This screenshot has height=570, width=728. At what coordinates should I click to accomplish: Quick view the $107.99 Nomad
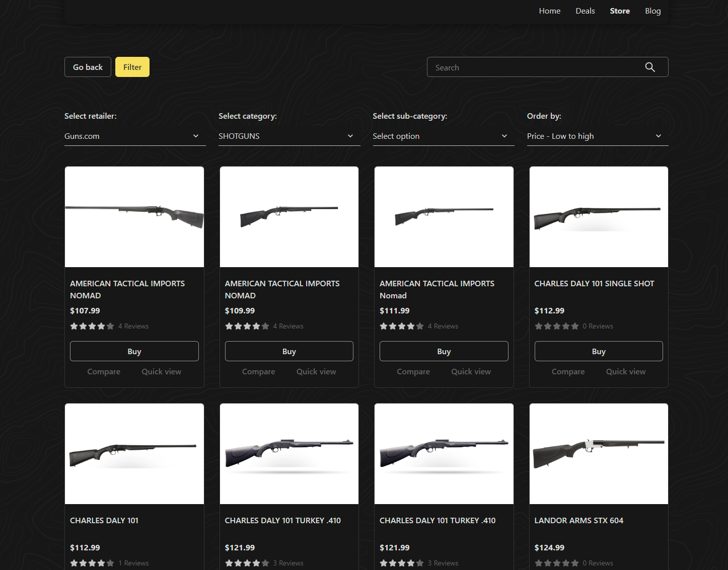point(162,372)
